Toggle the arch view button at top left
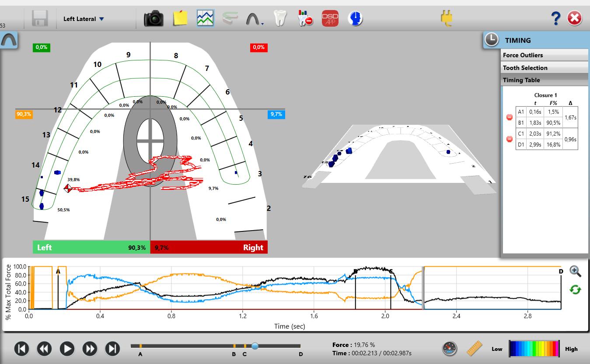The image size is (590, 364). click(8, 40)
